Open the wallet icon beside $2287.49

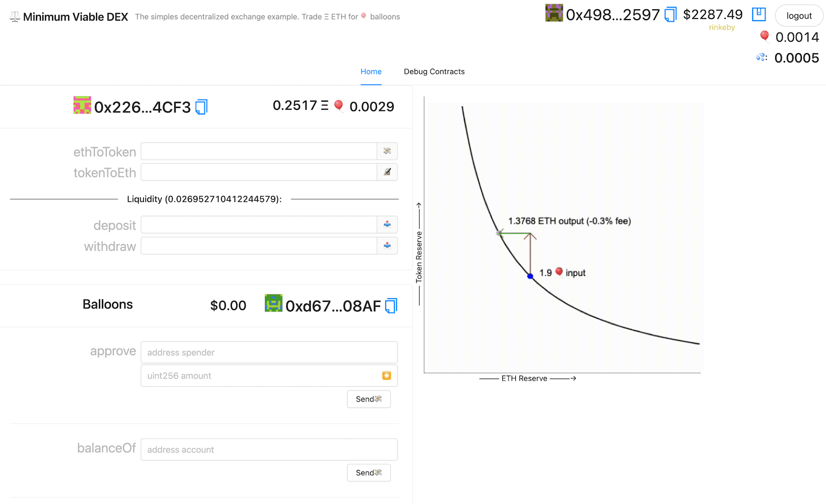click(758, 14)
